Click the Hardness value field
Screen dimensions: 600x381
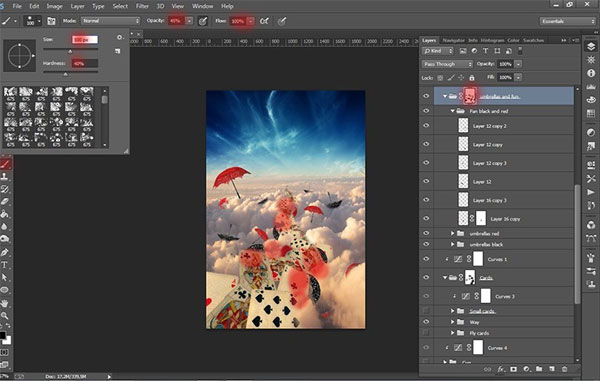pos(85,64)
